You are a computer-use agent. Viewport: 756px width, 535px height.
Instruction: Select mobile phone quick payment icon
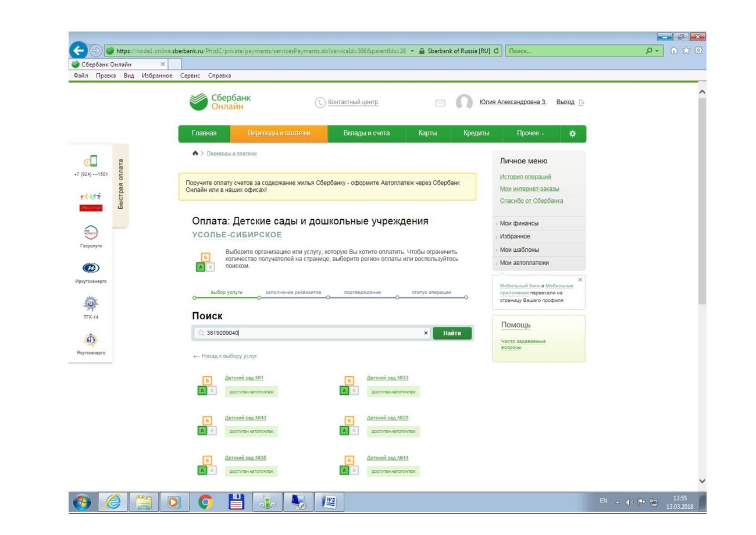[91, 161]
